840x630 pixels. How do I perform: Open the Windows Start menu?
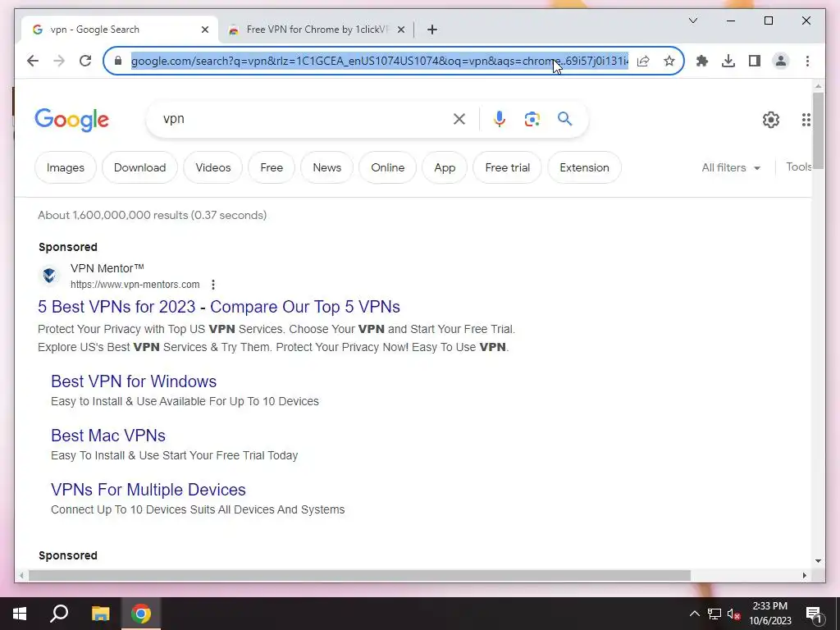point(20,614)
